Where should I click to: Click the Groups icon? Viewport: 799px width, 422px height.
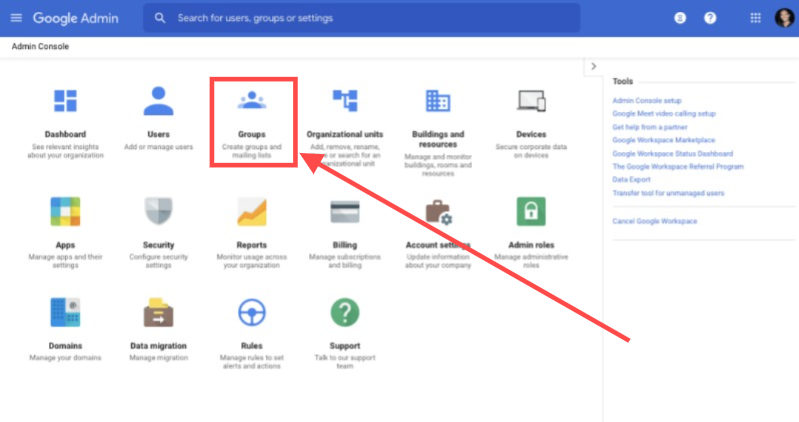[251, 101]
